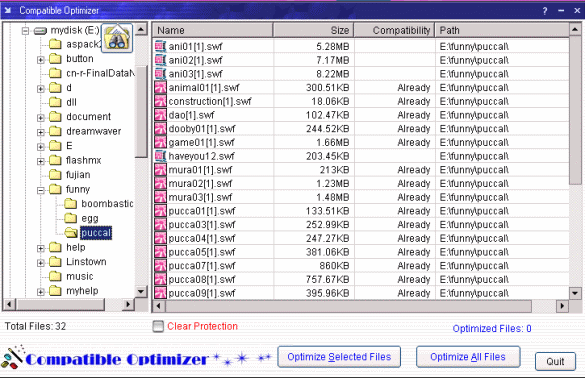Click the mura03[1].swf file icon
This screenshot has width=585, height=378.
point(160,197)
